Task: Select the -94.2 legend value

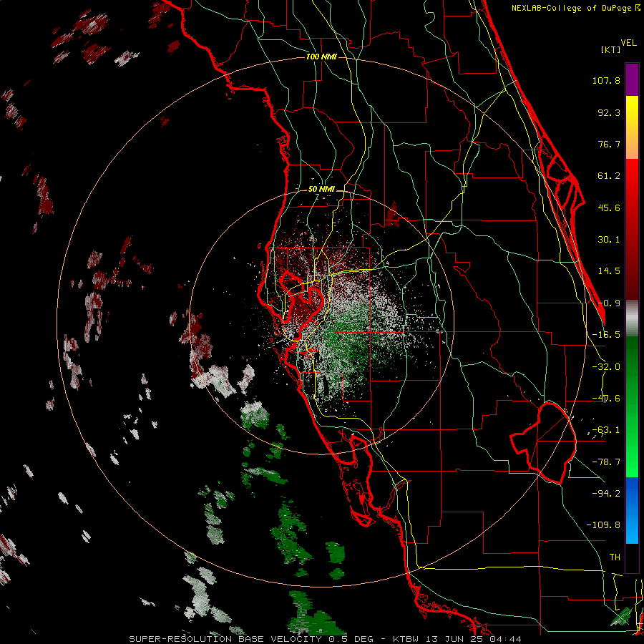Action: pos(606,493)
